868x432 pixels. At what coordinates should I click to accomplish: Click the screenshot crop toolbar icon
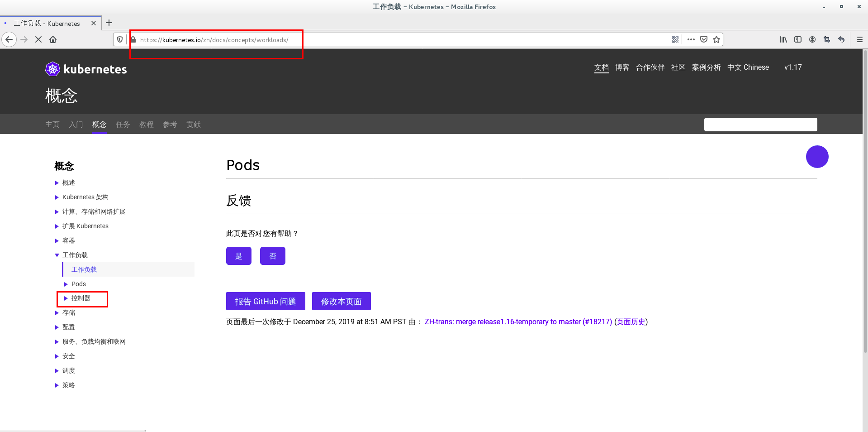tap(827, 39)
